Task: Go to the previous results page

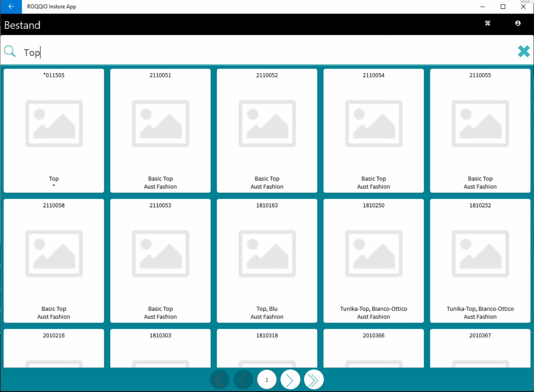Action: [x=243, y=380]
